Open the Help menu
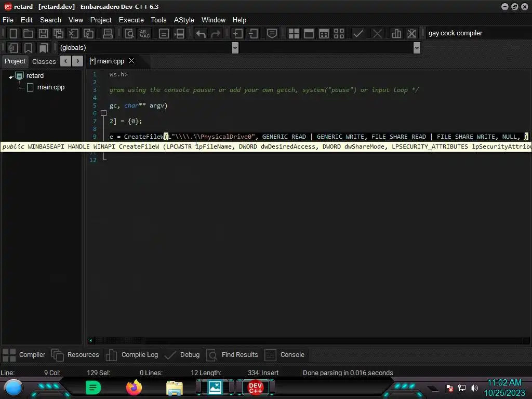The image size is (532, 399). tap(240, 20)
